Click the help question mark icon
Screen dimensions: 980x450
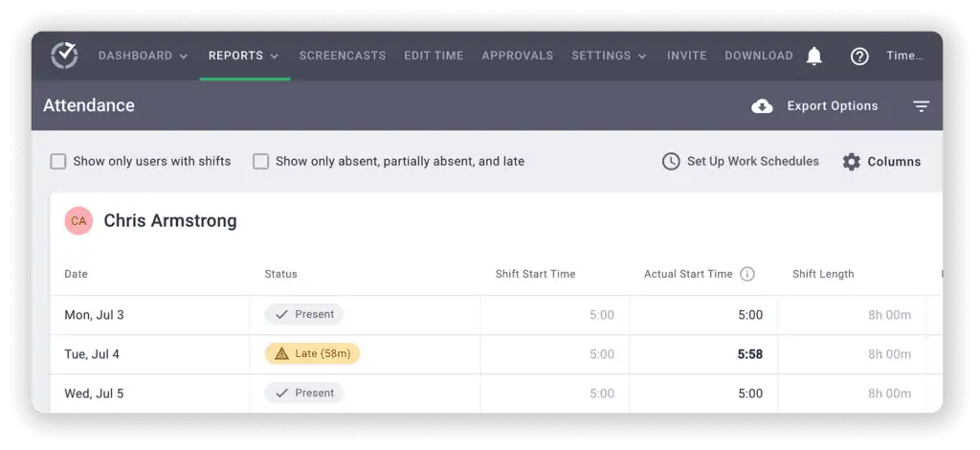tap(859, 56)
